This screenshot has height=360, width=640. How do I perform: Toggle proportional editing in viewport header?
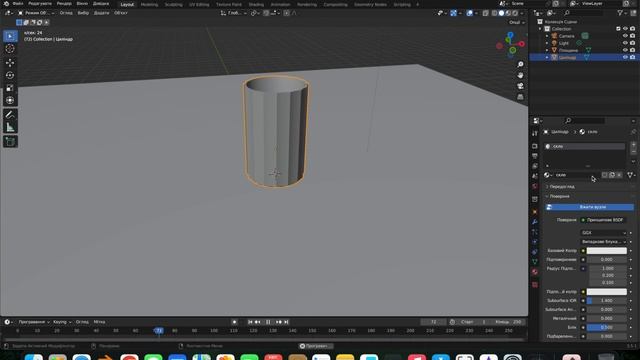point(287,13)
